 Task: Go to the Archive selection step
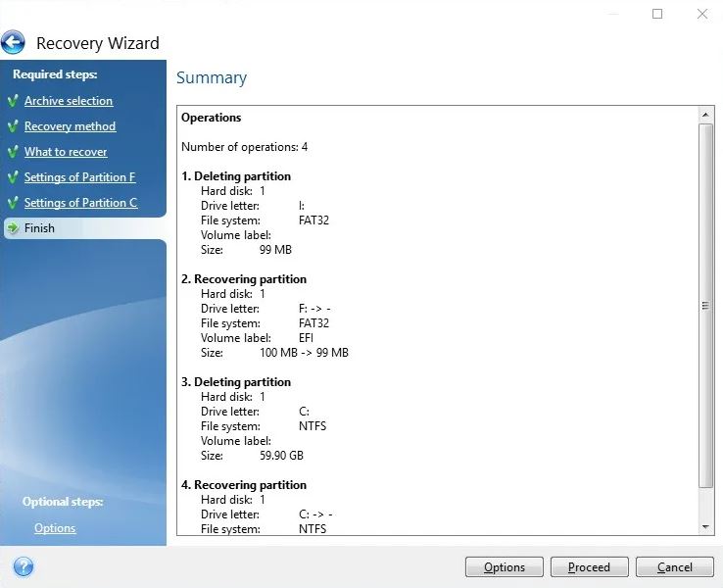tap(69, 101)
